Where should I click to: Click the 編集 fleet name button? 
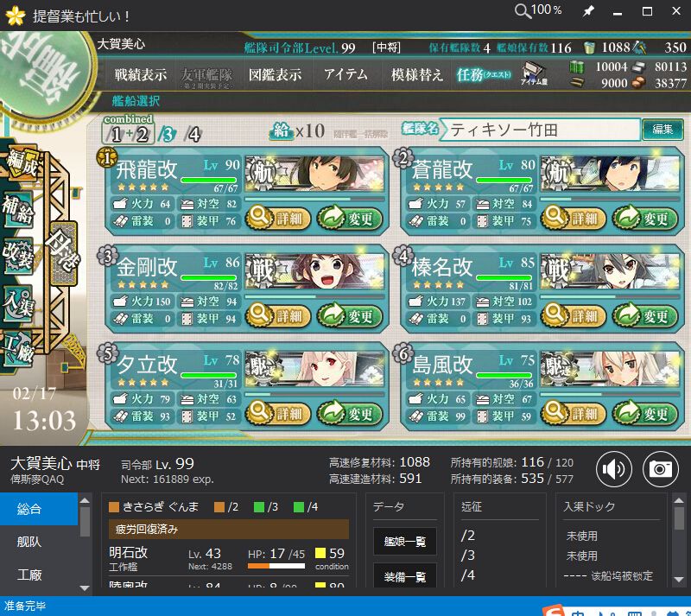coord(662,130)
